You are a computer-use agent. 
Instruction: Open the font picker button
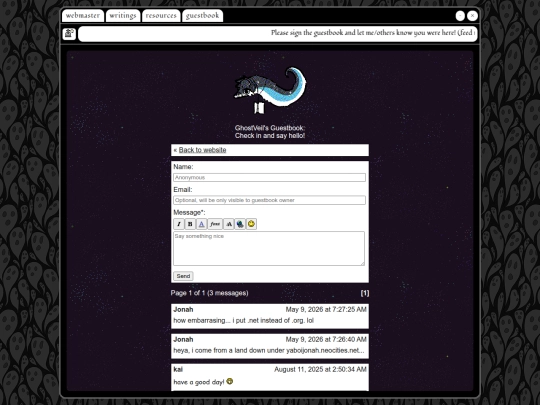click(215, 224)
